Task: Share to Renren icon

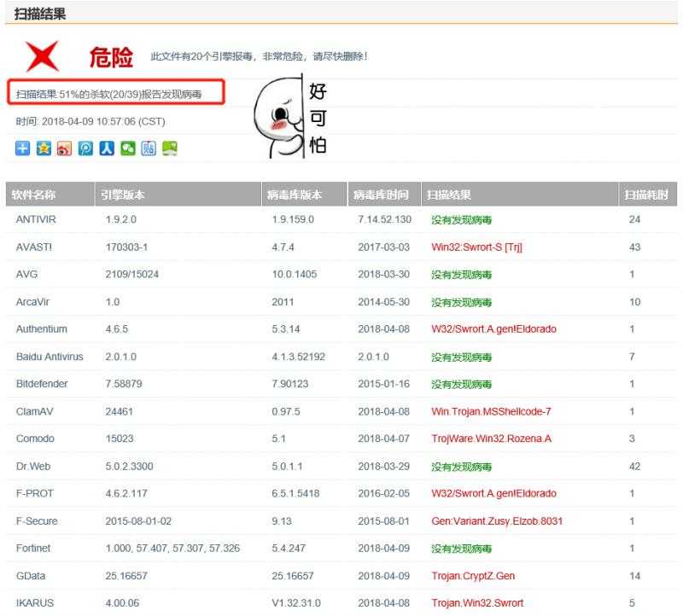Action: click(x=107, y=148)
